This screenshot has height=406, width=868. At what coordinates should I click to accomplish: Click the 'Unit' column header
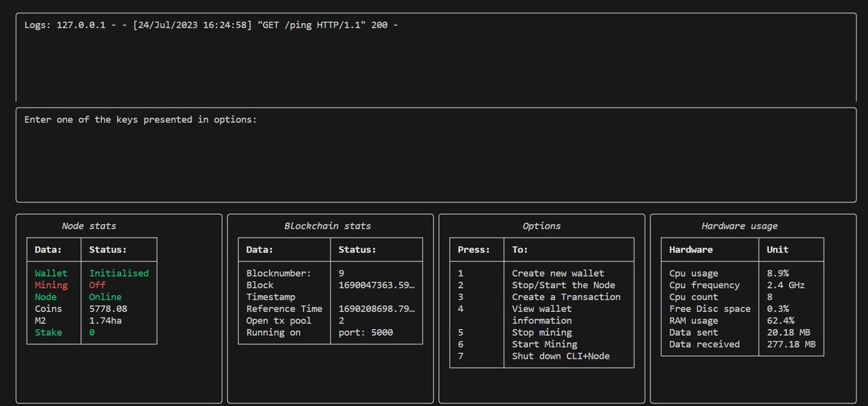(778, 249)
